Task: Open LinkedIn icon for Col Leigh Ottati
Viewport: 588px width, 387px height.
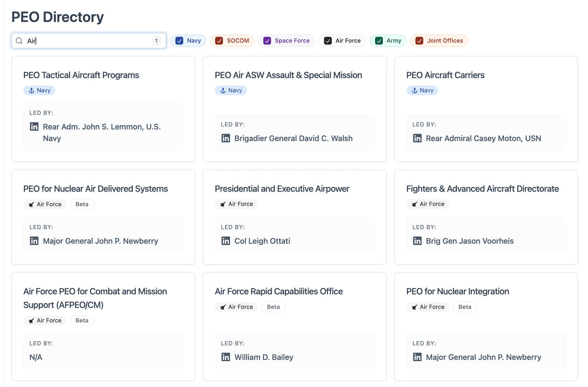Action: point(226,241)
